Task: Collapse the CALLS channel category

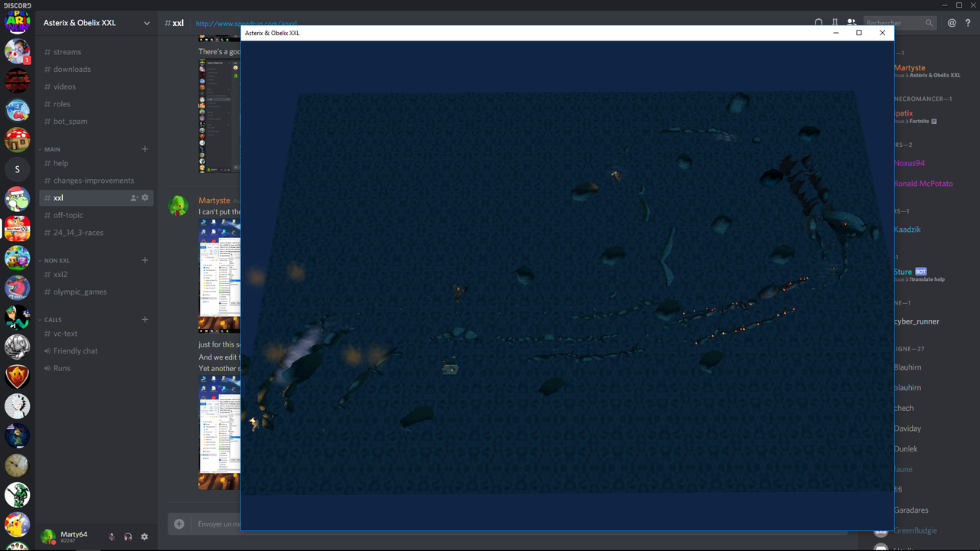Action: pos(53,320)
